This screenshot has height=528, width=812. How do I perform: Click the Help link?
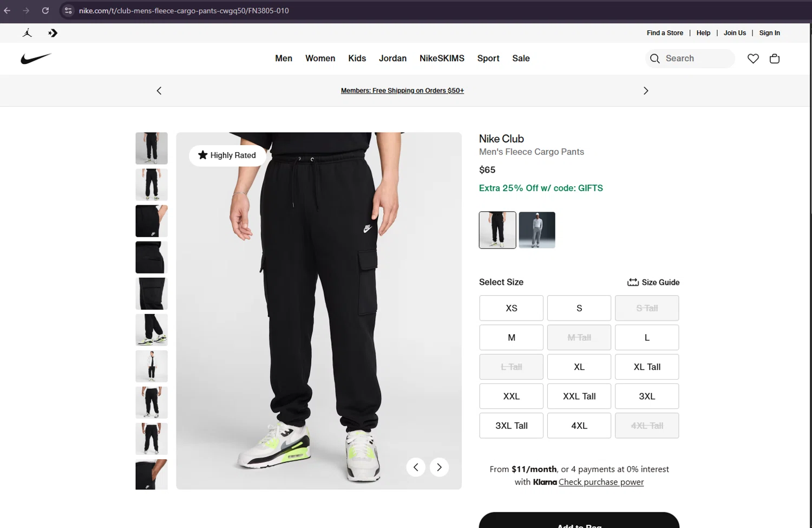point(703,33)
